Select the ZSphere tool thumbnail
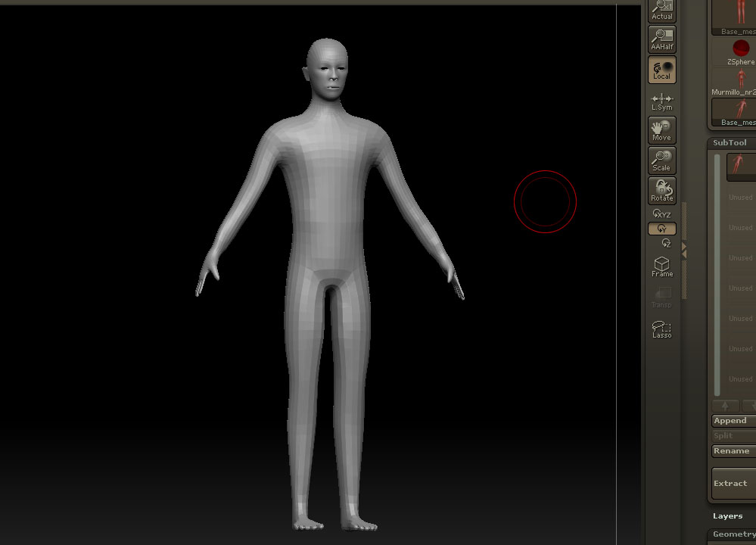 741,52
